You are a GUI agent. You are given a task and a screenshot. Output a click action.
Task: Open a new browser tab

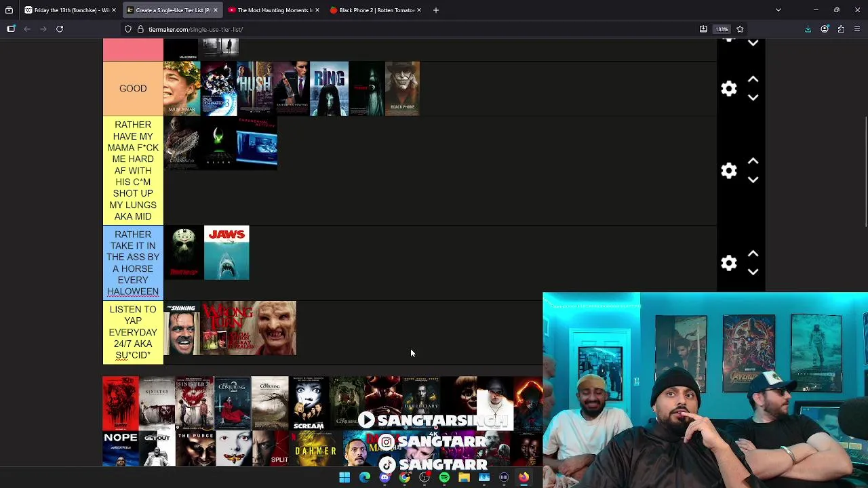436,10
